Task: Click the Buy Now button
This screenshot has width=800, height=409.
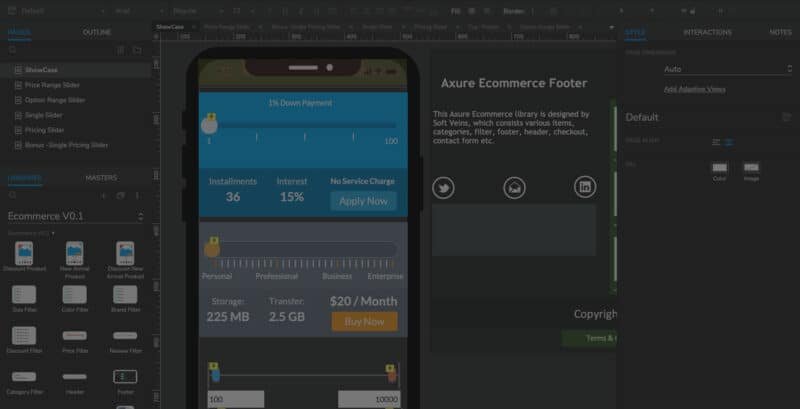Action: pyautogui.click(x=364, y=322)
